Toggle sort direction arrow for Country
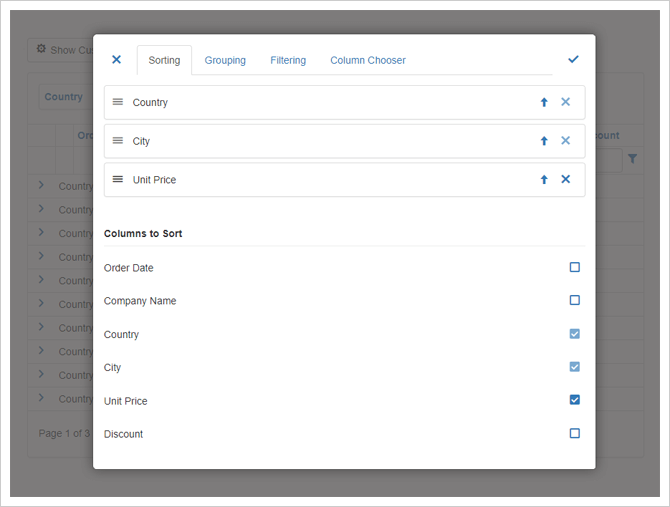 click(544, 102)
